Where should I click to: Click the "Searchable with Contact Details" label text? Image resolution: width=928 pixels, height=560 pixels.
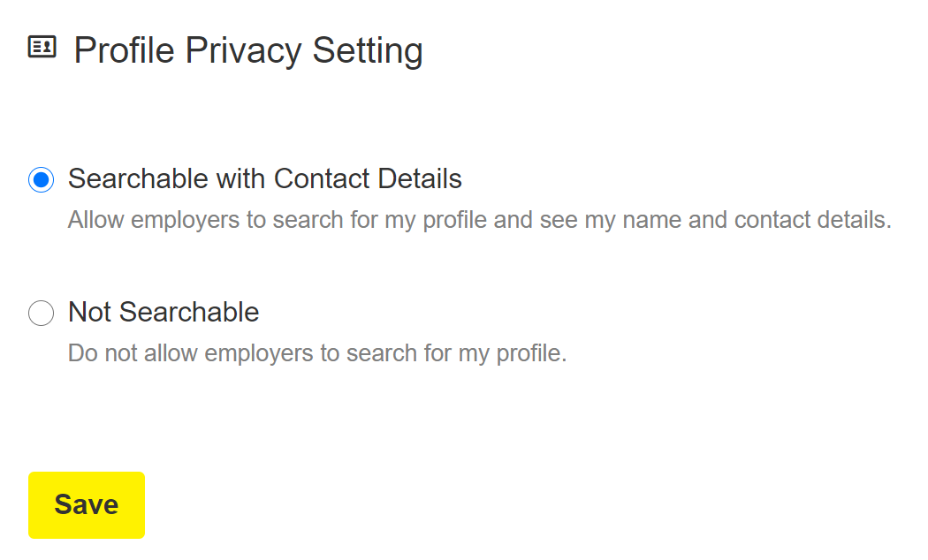pos(264,179)
